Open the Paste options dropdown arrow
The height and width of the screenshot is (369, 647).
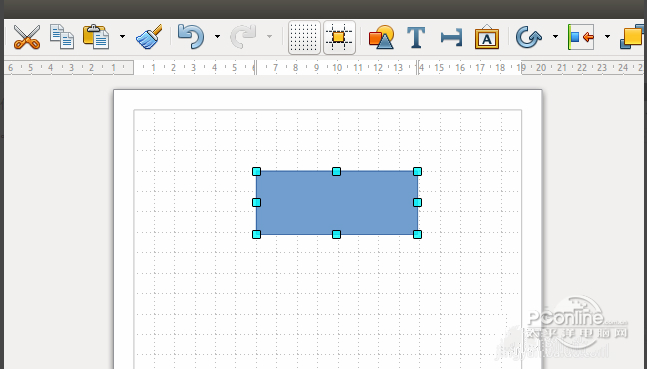[122, 37]
